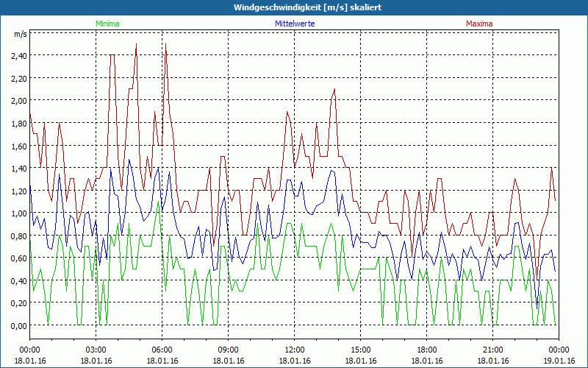The image size is (588, 368).
Task: Click the 2,00 y-axis tick label
Action: click(18, 100)
